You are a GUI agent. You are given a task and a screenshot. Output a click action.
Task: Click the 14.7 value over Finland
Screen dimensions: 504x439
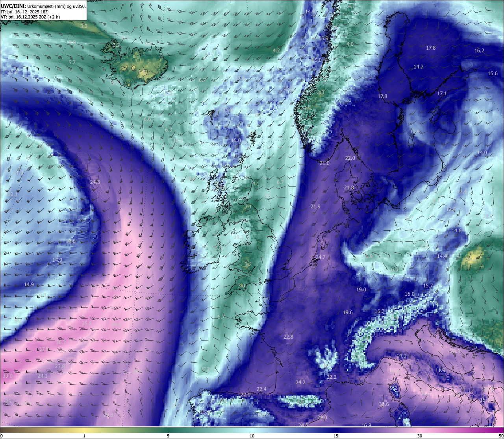pos(418,67)
